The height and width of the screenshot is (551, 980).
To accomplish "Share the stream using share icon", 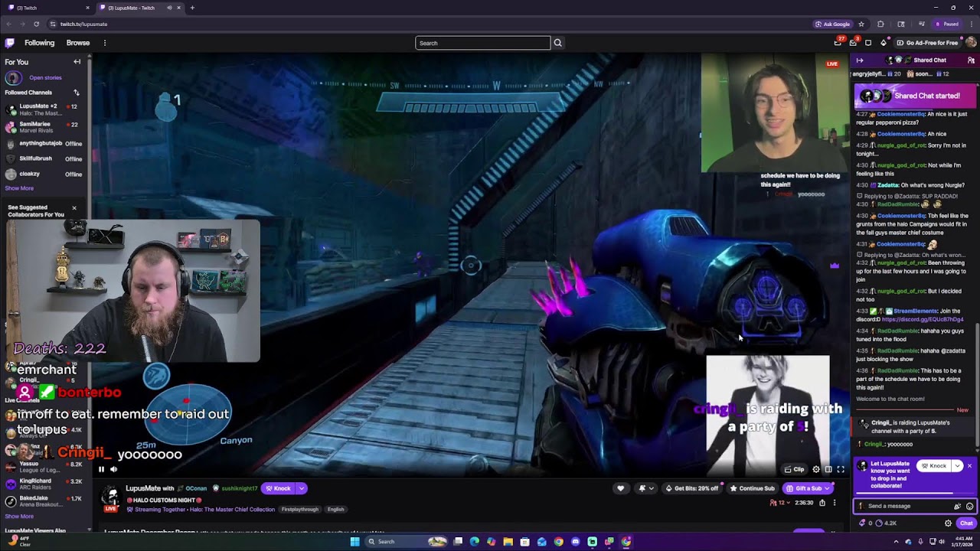I will click(822, 503).
